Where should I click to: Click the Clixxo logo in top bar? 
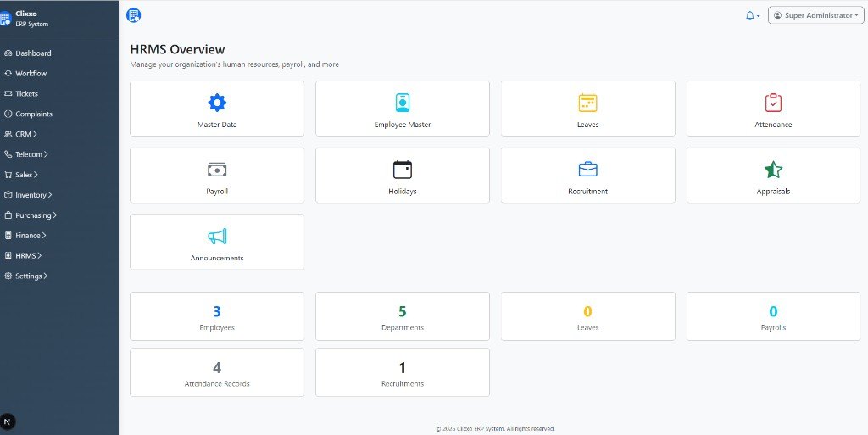click(133, 15)
